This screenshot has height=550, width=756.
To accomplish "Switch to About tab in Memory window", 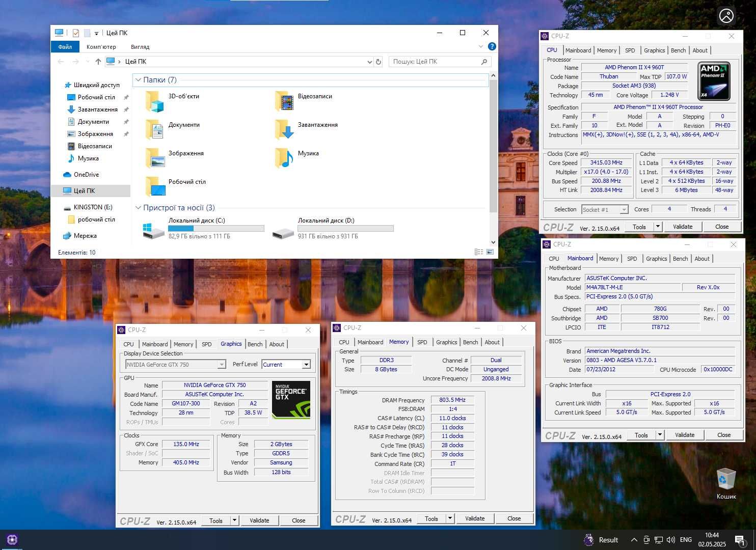I will (x=492, y=342).
